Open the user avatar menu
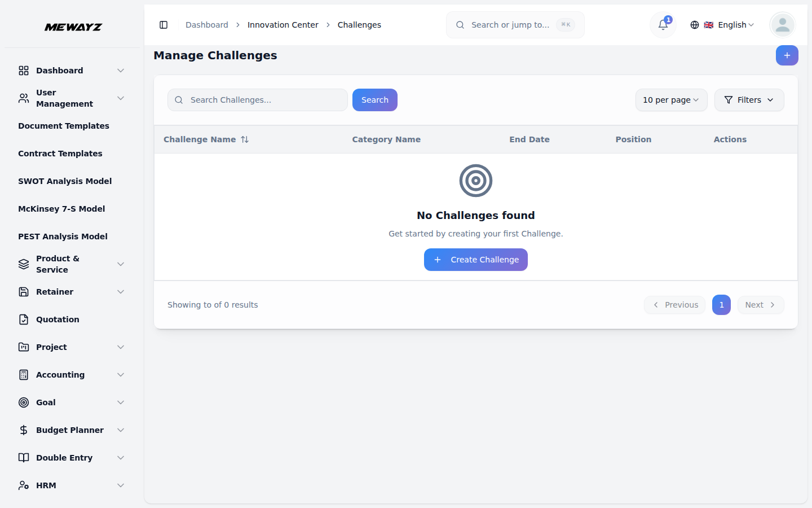Image resolution: width=812 pixels, height=508 pixels. coord(782,25)
